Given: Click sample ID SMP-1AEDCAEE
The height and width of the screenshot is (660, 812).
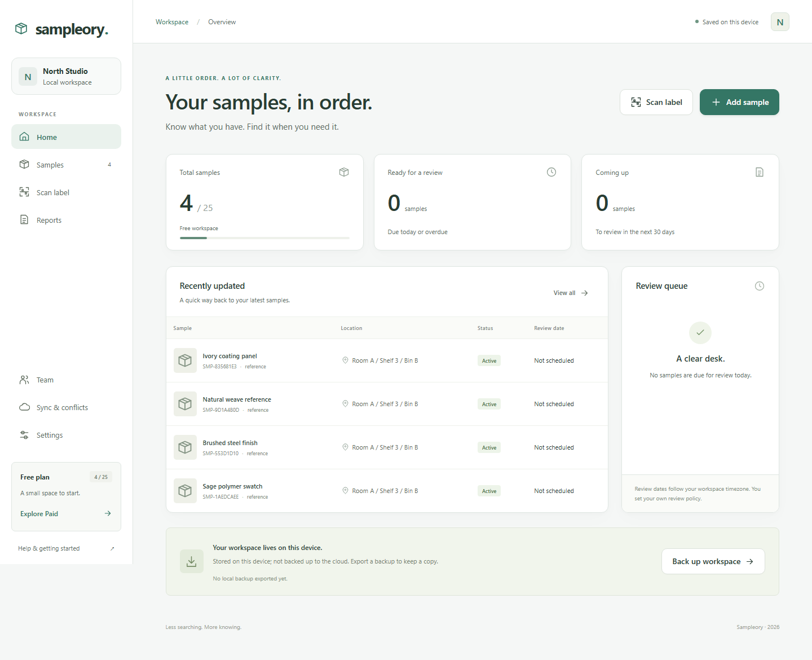Looking at the screenshot, I should coord(220,497).
